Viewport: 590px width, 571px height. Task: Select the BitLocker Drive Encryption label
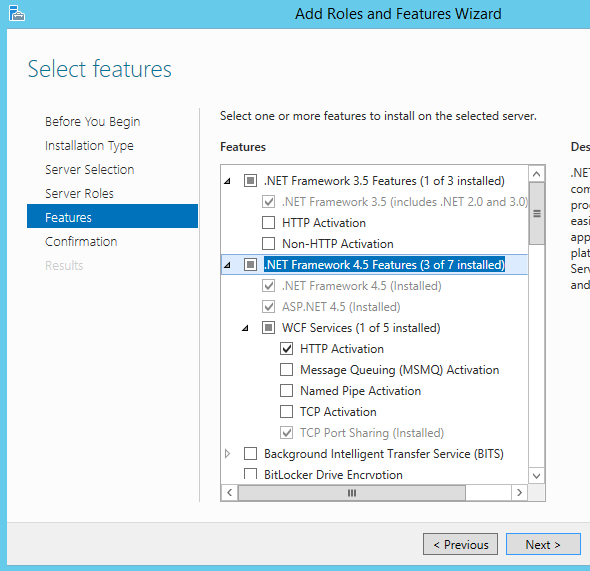tap(333, 474)
